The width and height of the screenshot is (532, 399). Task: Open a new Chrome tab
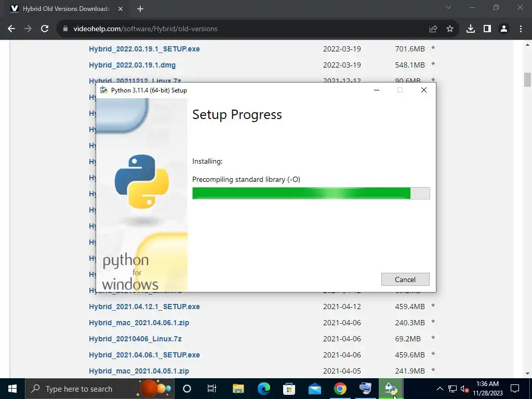click(x=140, y=9)
